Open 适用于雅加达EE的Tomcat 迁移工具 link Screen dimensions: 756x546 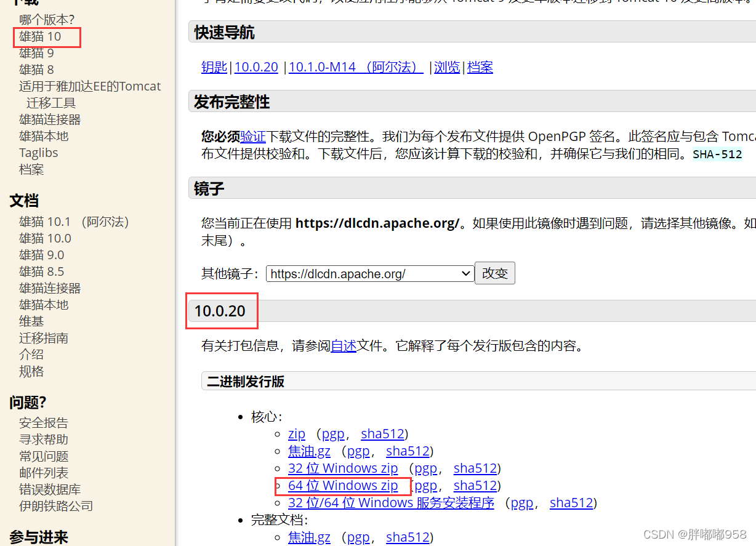(90, 94)
